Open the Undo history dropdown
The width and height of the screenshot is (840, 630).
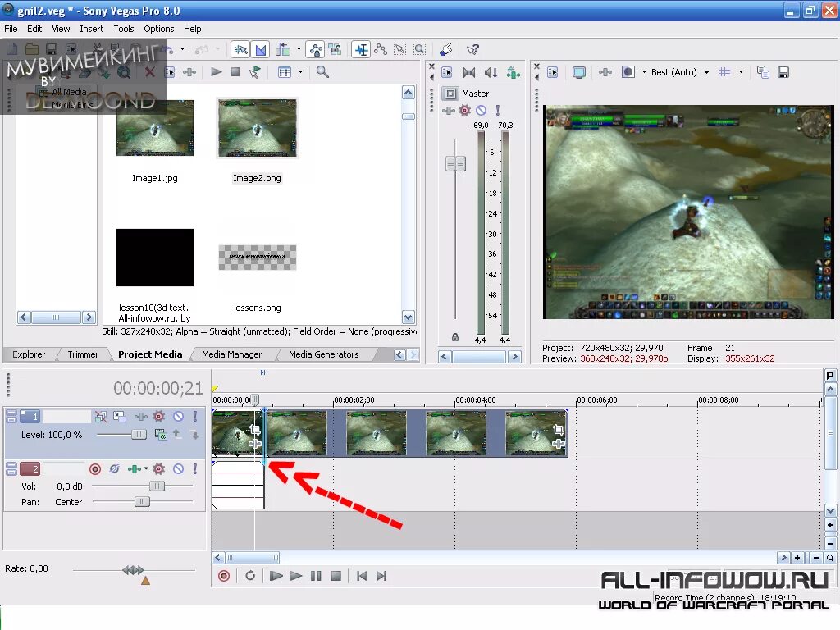[182, 49]
